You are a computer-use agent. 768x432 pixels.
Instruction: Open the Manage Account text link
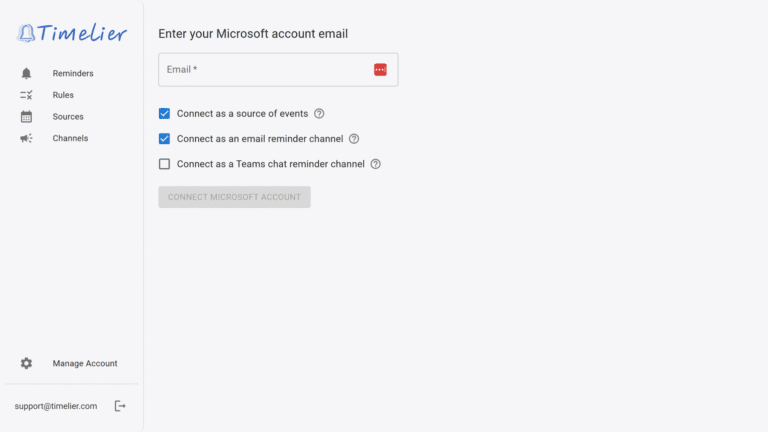[85, 364]
